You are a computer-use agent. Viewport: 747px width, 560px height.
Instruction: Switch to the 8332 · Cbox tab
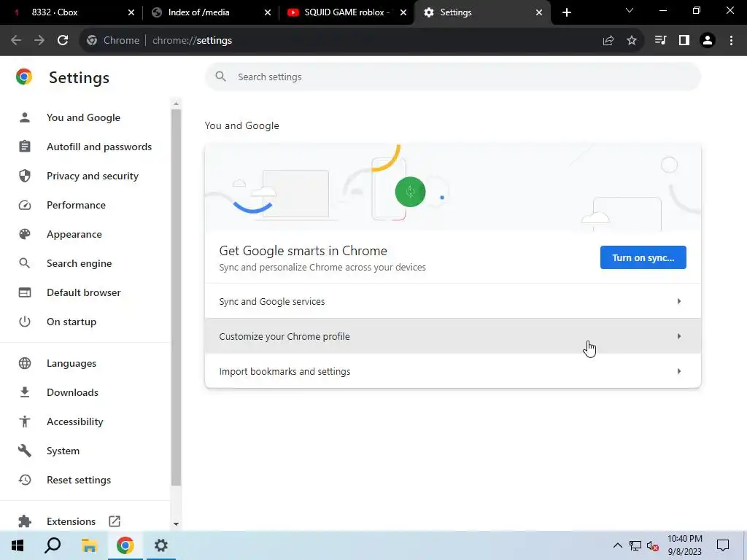point(71,12)
